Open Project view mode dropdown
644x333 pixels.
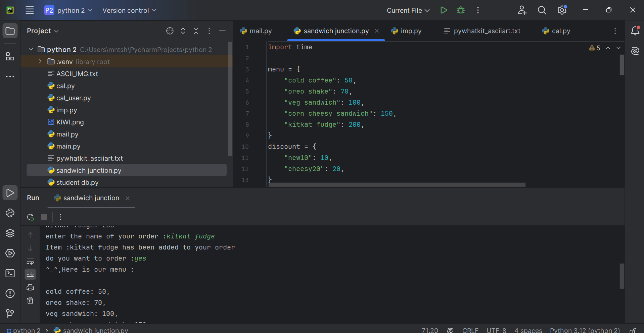(x=43, y=31)
